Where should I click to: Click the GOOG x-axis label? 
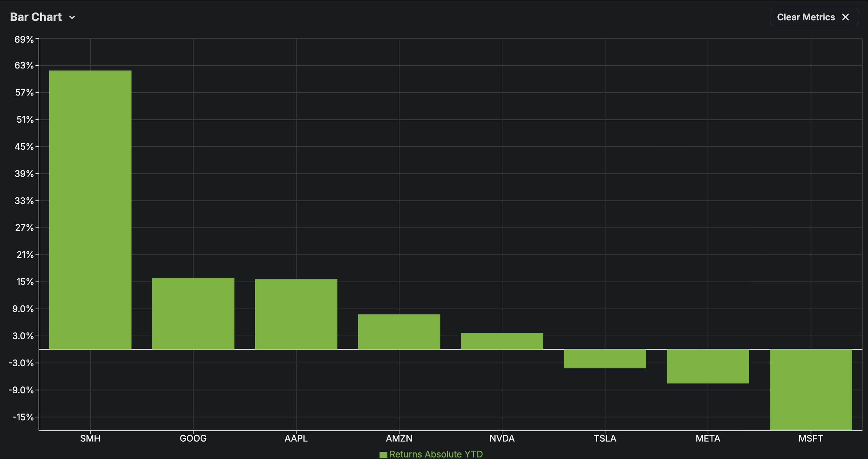193,438
